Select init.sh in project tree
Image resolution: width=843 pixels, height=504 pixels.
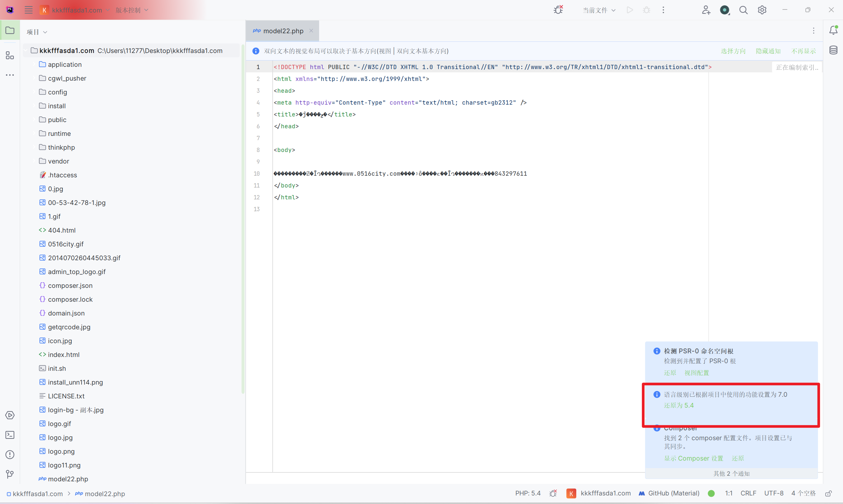(x=52, y=368)
